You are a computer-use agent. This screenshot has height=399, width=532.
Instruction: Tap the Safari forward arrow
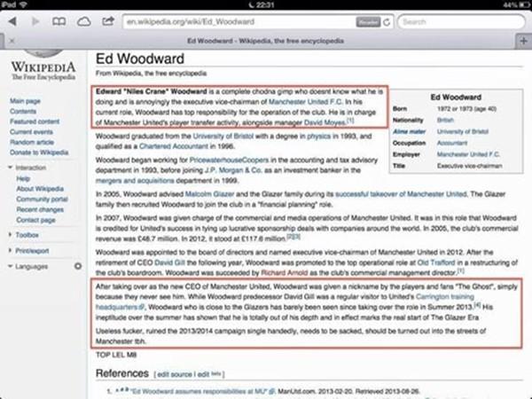click(x=35, y=21)
